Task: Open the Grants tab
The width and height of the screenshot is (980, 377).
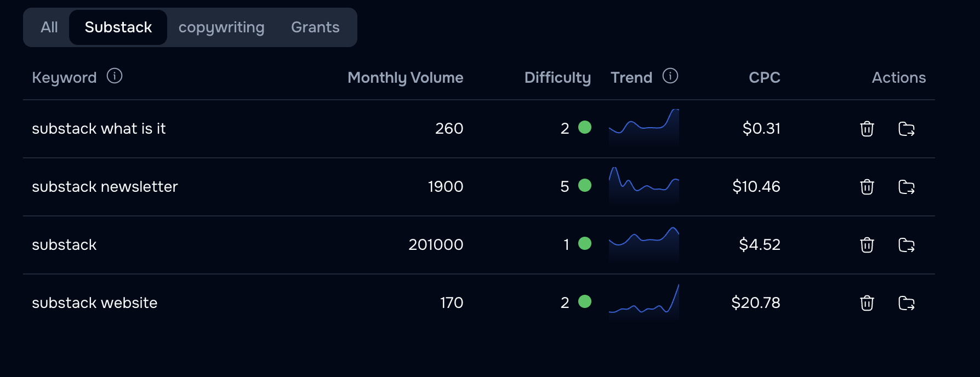Action: (315, 27)
